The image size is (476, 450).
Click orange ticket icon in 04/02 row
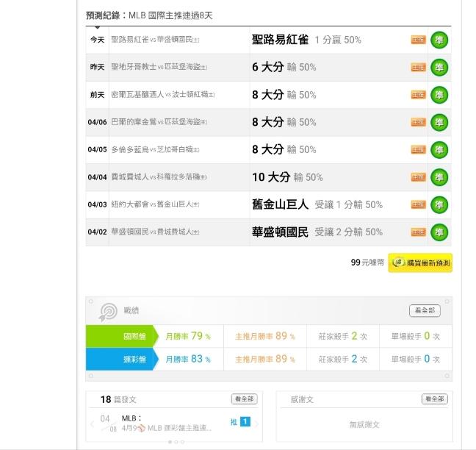pos(418,232)
